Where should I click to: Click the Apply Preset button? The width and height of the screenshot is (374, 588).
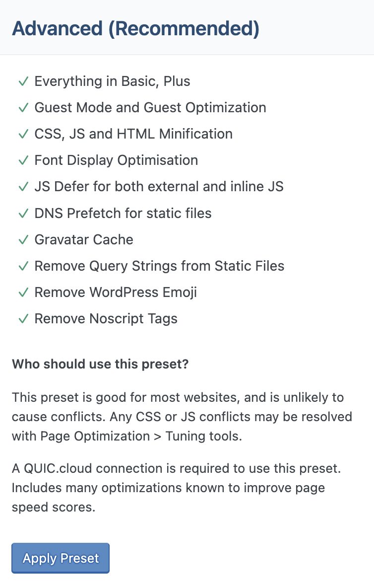tap(61, 558)
